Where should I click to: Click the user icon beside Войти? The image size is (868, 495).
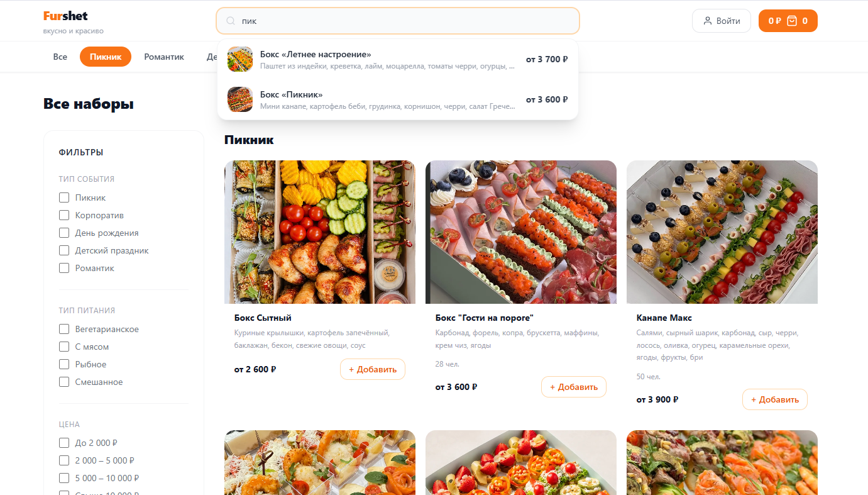[708, 21]
